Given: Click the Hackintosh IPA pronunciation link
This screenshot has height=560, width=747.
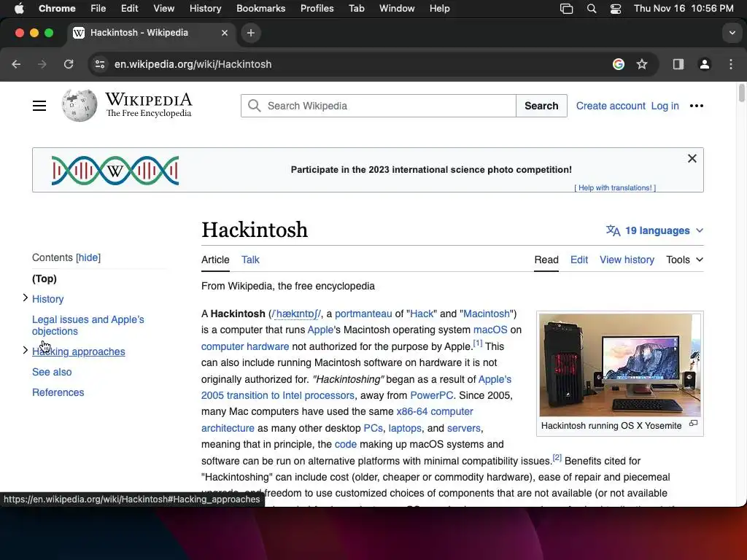Looking at the screenshot, I should pyautogui.click(x=295, y=314).
